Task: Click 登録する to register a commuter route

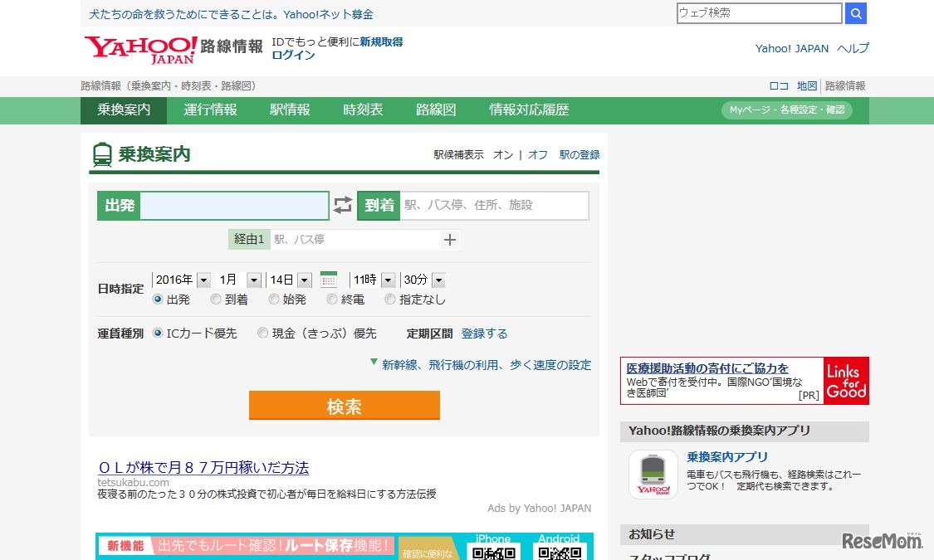Action: [485, 332]
